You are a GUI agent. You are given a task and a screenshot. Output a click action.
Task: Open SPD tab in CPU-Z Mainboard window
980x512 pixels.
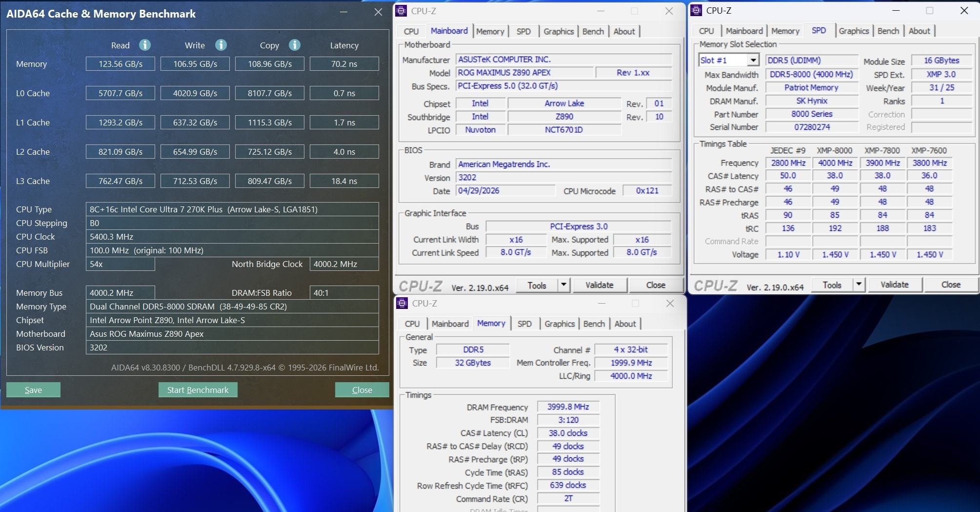click(523, 31)
